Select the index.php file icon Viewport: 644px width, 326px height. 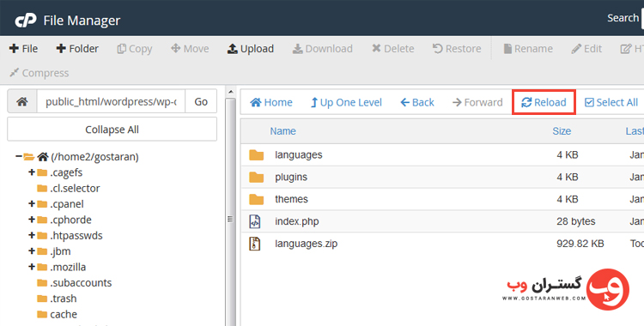tap(255, 221)
